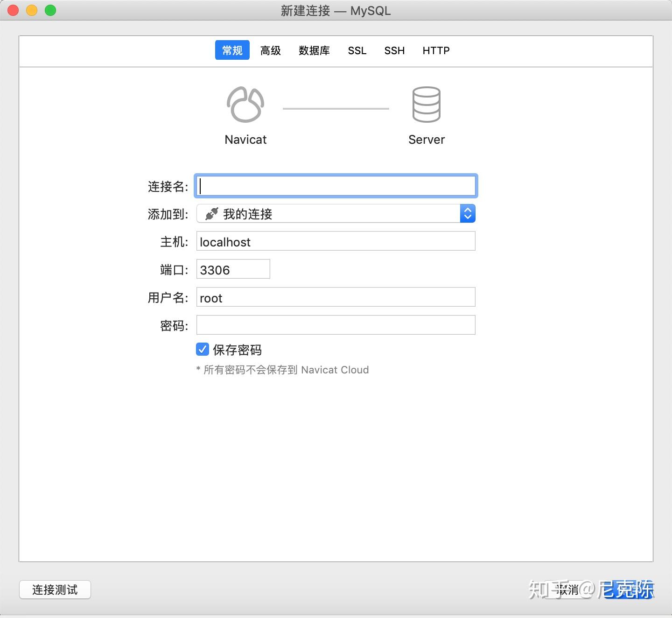Click the stepper arrows on the 添加到 selector
Image resolution: width=672 pixels, height=618 pixels.
tap(467, 213)
